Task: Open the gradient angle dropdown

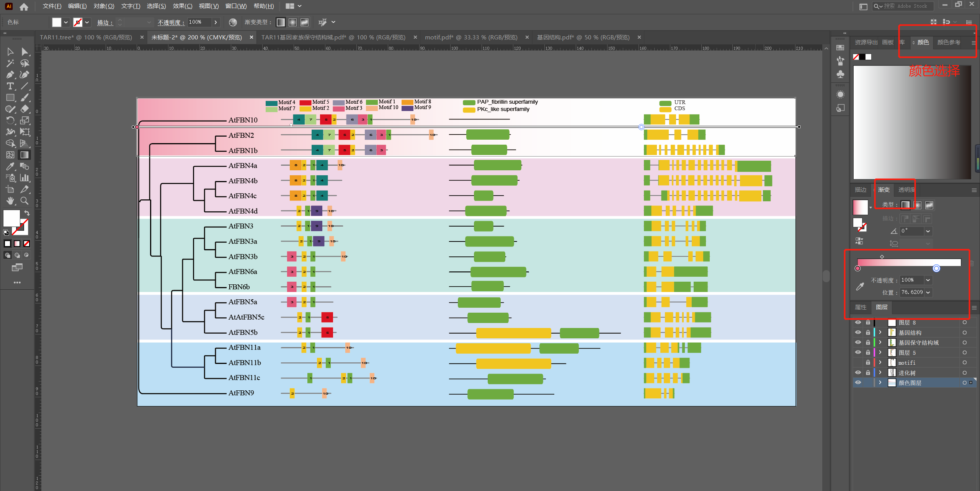Action: click(x=928, y=231)
